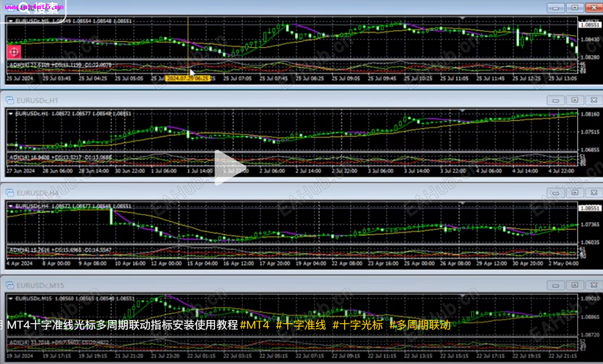Click the highlighted 2024.07.25 06:25 crosshair time label
This screenshot has height=364, width=603.
tap(188, 78)
